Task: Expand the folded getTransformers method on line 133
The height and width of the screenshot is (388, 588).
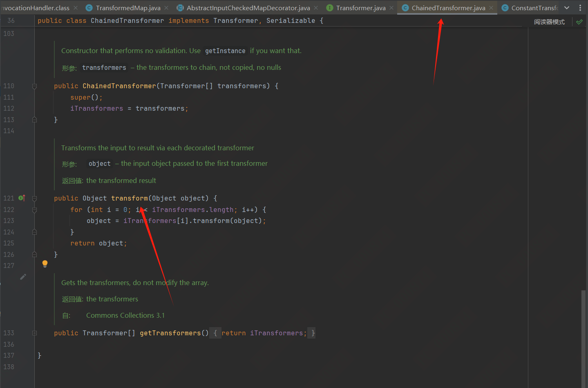Action: [34, 333]
